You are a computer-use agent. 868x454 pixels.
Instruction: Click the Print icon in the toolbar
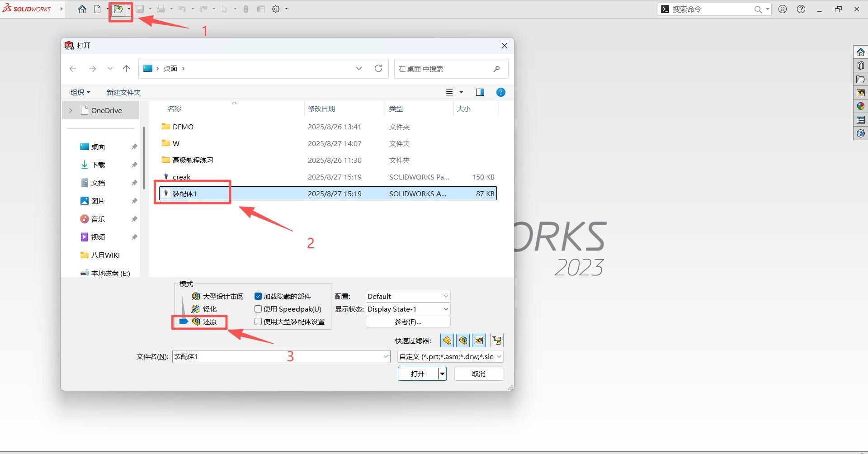(161, 9)
